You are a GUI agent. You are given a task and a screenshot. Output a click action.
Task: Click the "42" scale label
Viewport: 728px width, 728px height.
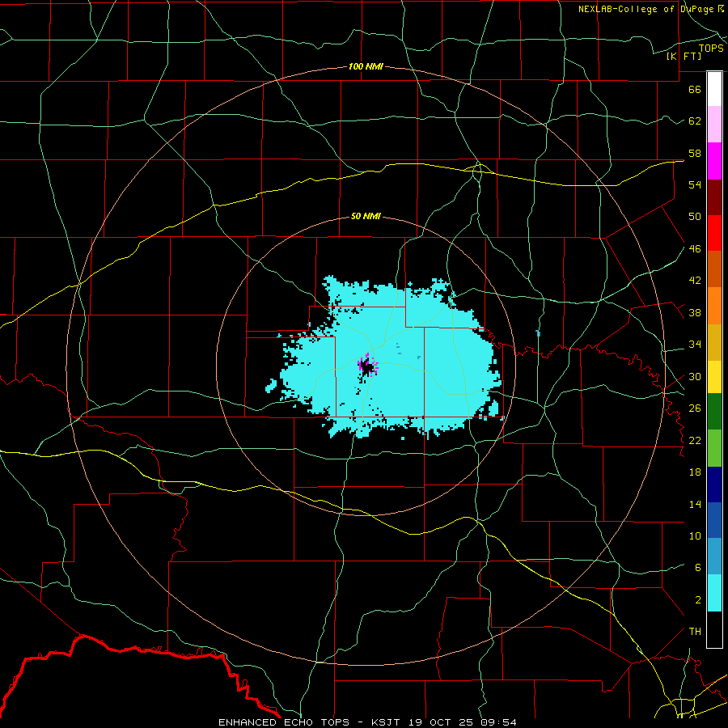tap(695, 281)
